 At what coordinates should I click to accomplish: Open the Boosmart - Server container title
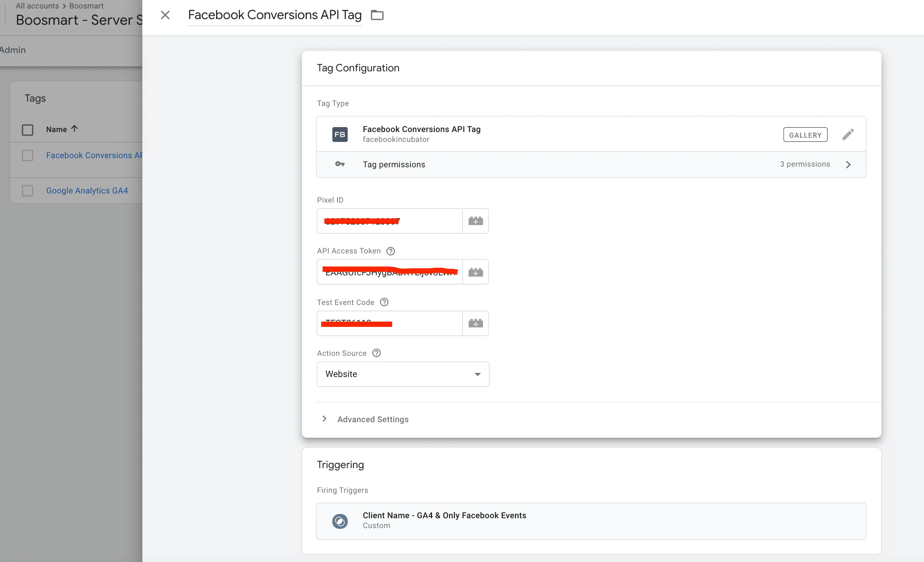79,20
